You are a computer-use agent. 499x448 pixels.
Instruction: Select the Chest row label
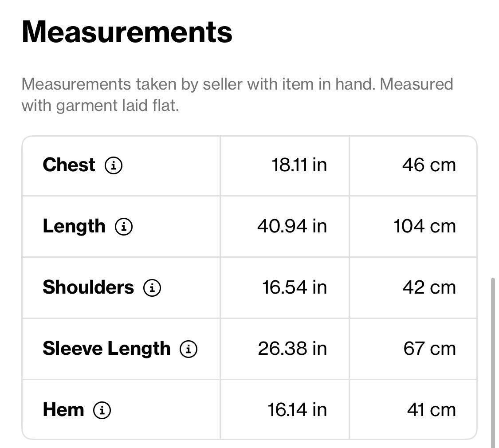(69, 165)
